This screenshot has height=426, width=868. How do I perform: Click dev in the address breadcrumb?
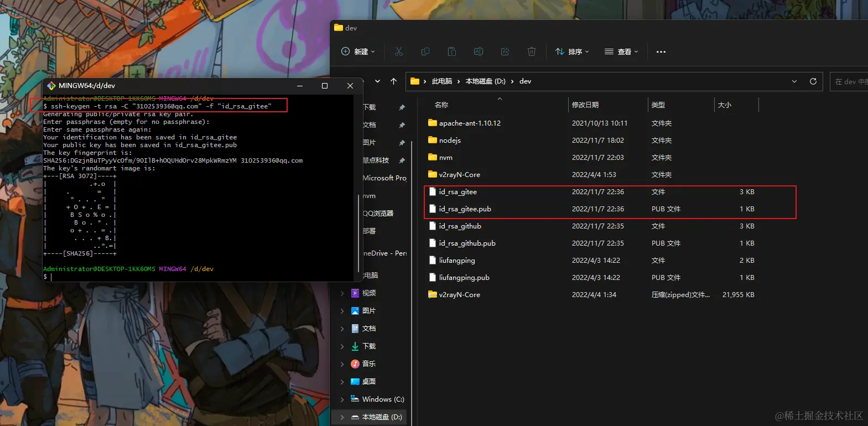525,81
